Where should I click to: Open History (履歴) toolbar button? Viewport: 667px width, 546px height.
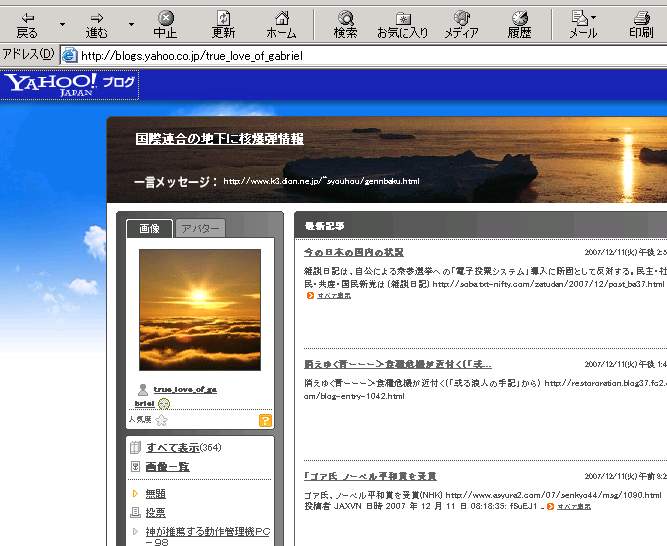click(519, 25)
